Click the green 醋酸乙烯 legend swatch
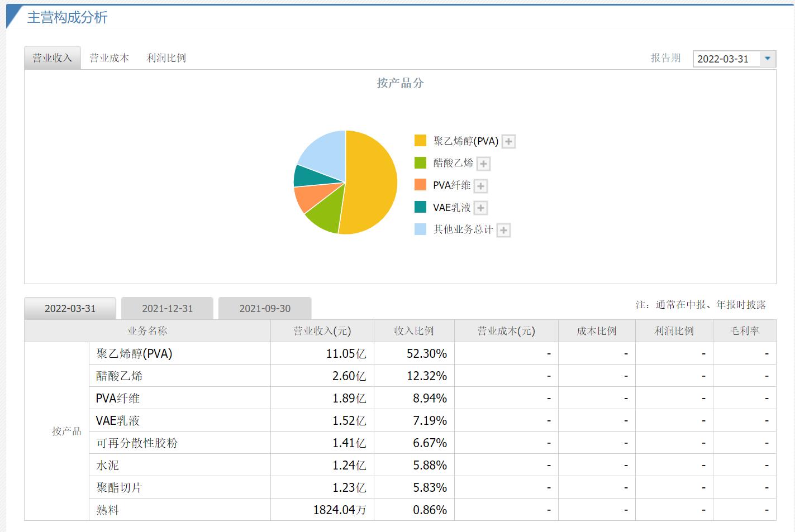Image resolution: width=795 pixels, height=532 pixels. 420,162
